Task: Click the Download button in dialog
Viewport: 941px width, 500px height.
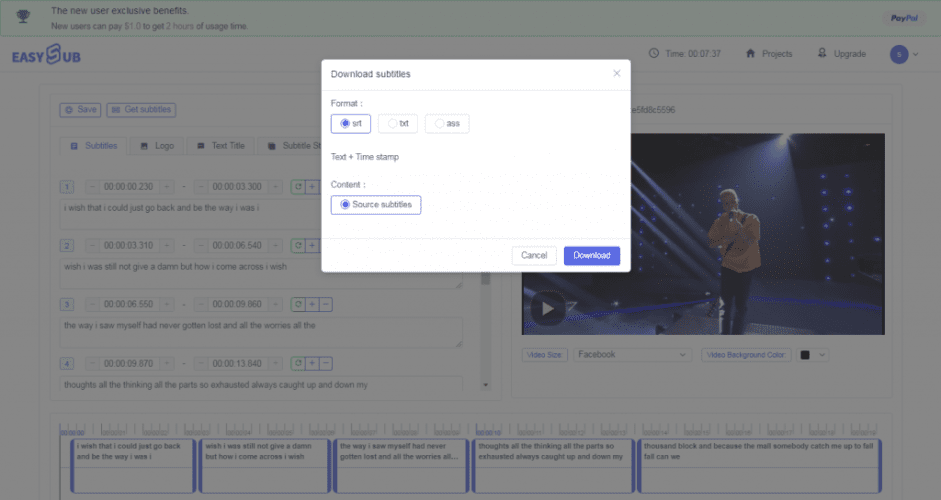Action: pos(591,255)
